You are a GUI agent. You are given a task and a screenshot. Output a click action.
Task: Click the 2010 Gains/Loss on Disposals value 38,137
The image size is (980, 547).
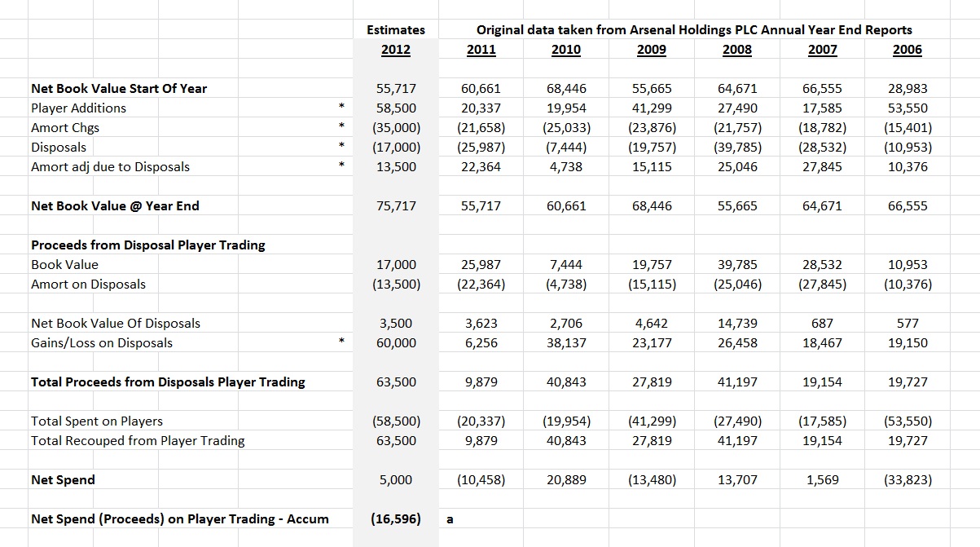pyautogui.click(x=566, y=342)
